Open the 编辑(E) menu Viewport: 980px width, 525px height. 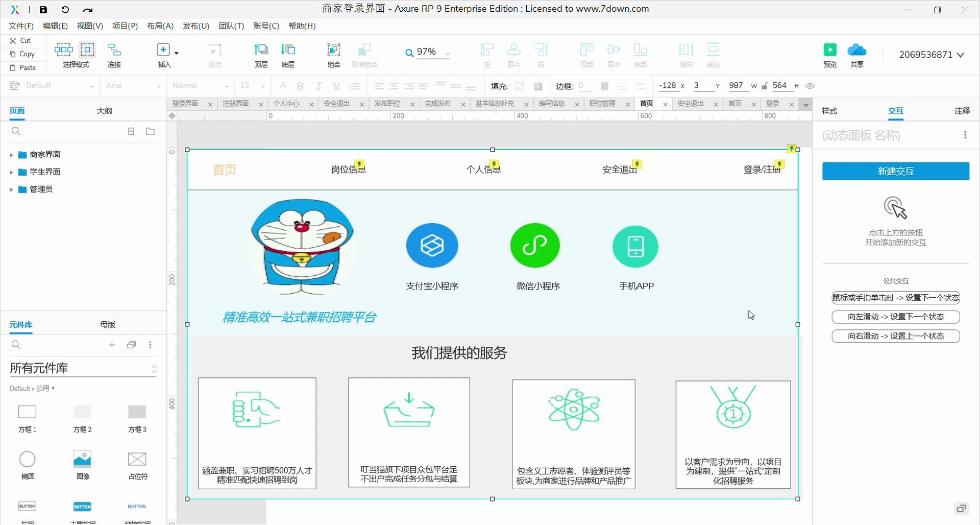[x=55, y=26]
